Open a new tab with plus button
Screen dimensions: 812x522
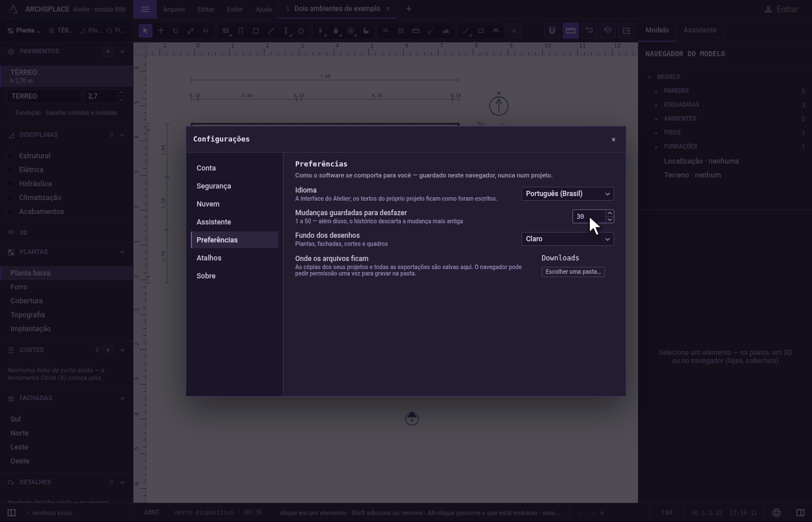(x=408, y=9)
